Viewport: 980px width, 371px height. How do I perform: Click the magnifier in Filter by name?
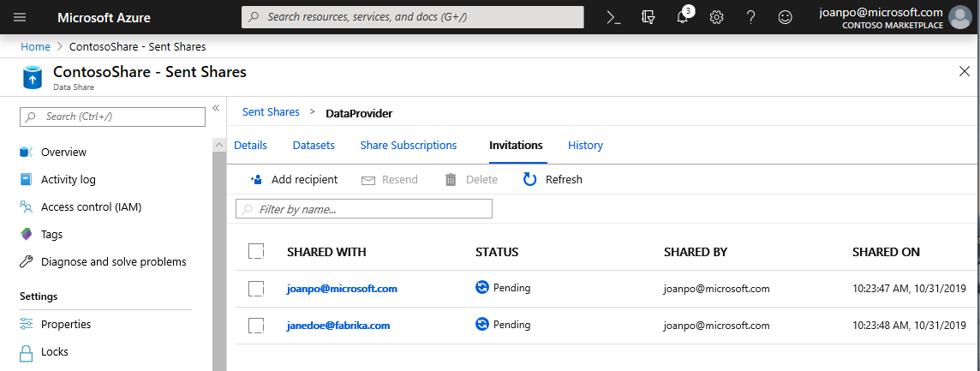click(248, 210)
